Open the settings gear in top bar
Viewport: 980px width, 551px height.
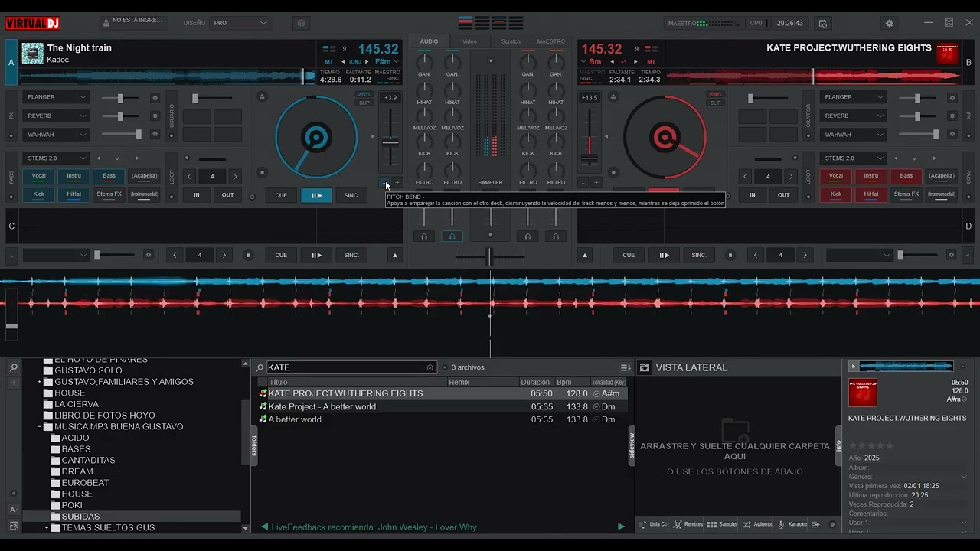point(889,23)
